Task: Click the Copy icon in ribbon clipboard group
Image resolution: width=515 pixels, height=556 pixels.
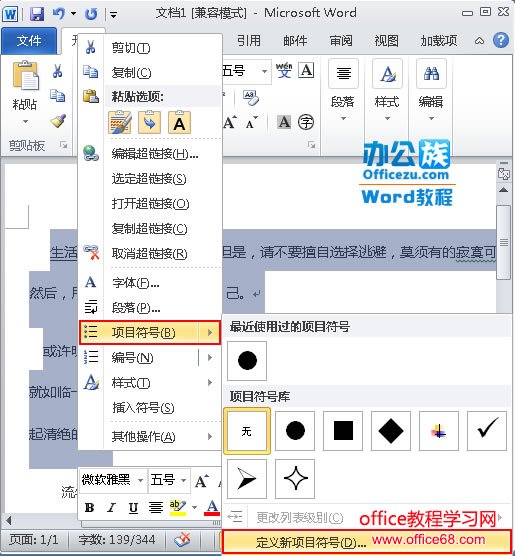Action: point(57,96)
